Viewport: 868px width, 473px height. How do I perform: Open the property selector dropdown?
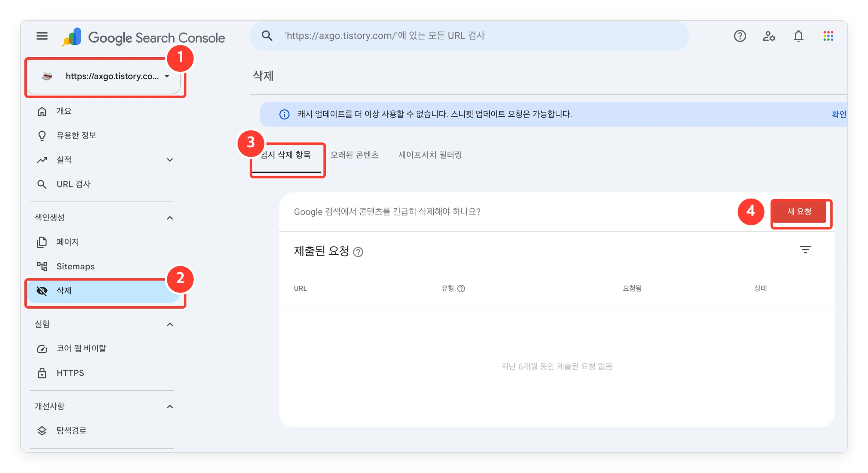pyautogui.click(x=103, y=77)
